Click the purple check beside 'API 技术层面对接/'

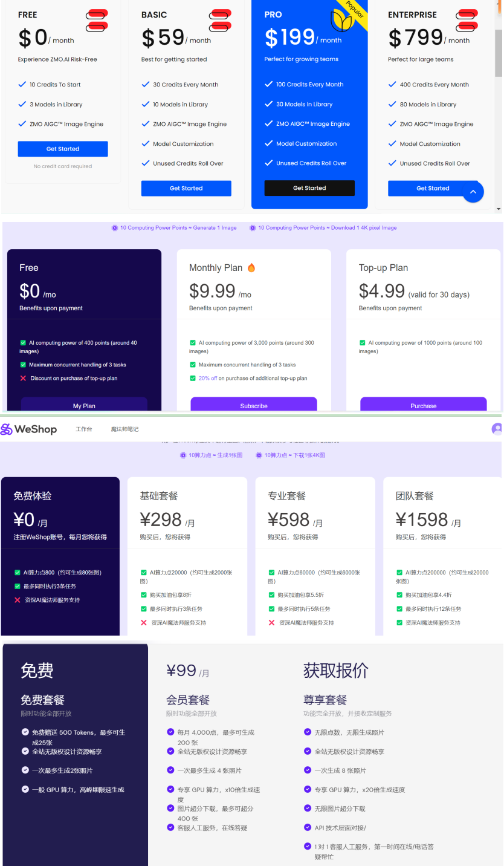(x=308, y=827)
